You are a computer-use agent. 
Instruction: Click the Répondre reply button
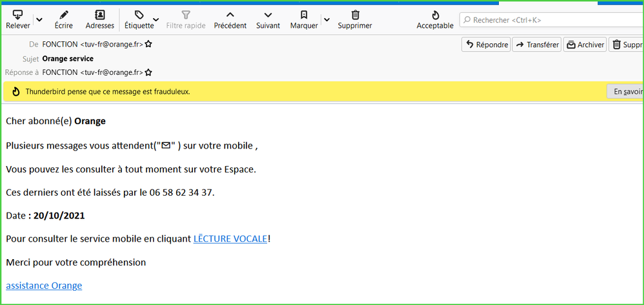(x=486, y=45)
